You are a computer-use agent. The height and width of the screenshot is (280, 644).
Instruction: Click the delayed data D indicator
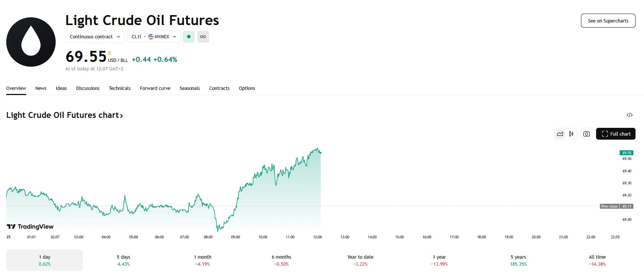pos(109,53)
